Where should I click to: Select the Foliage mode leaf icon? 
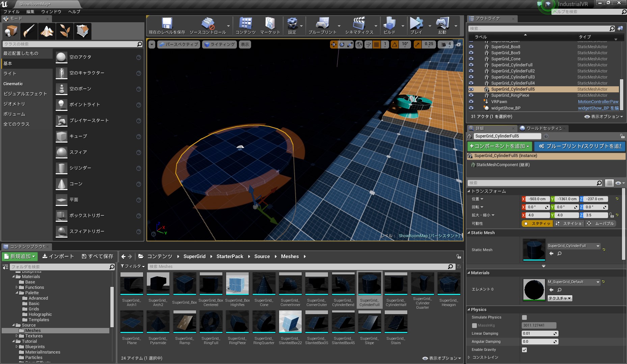pyautogui.click(x=65, y=31)
